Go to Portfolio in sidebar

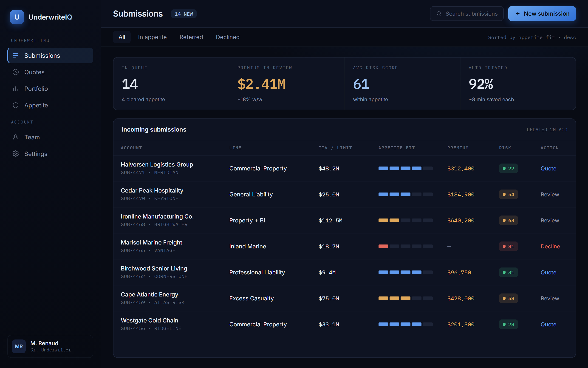(x=50, y=89)
